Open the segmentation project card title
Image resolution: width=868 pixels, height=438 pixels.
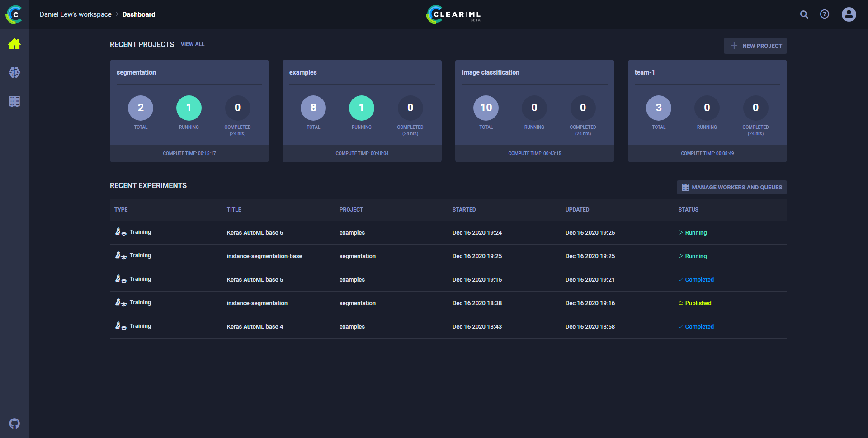[x=136, y=72]
